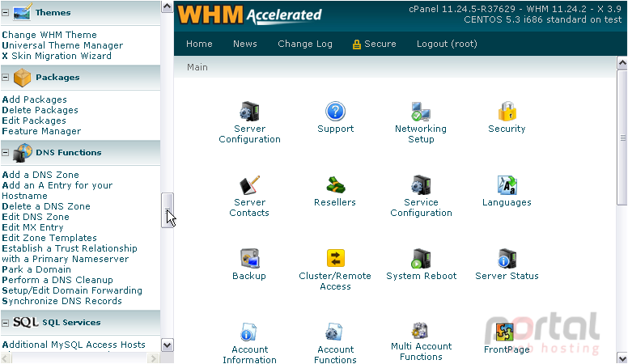Viewport: 628px width, 364px height.
Task: Click the Packages box icon
Action: 22,78
